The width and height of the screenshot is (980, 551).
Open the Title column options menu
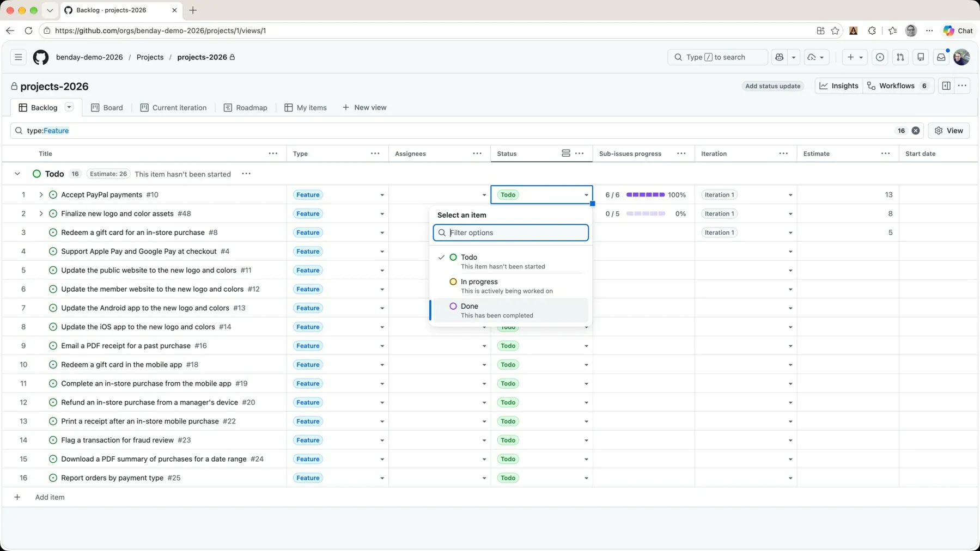point(273,154)
